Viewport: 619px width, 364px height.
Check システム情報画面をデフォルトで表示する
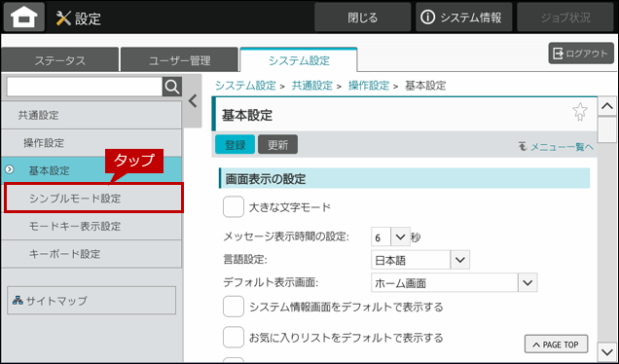pos(234,307)
